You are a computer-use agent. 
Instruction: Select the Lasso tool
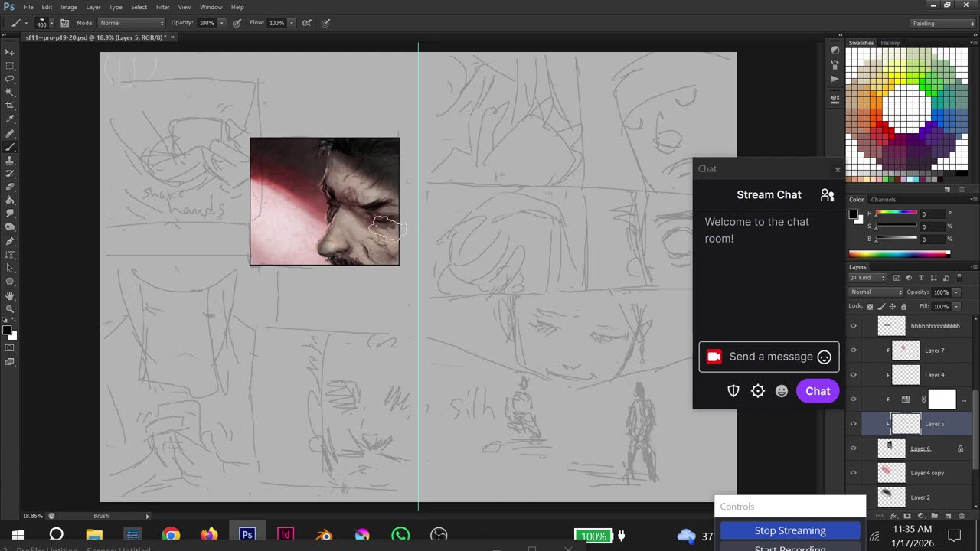pos(10,79)
